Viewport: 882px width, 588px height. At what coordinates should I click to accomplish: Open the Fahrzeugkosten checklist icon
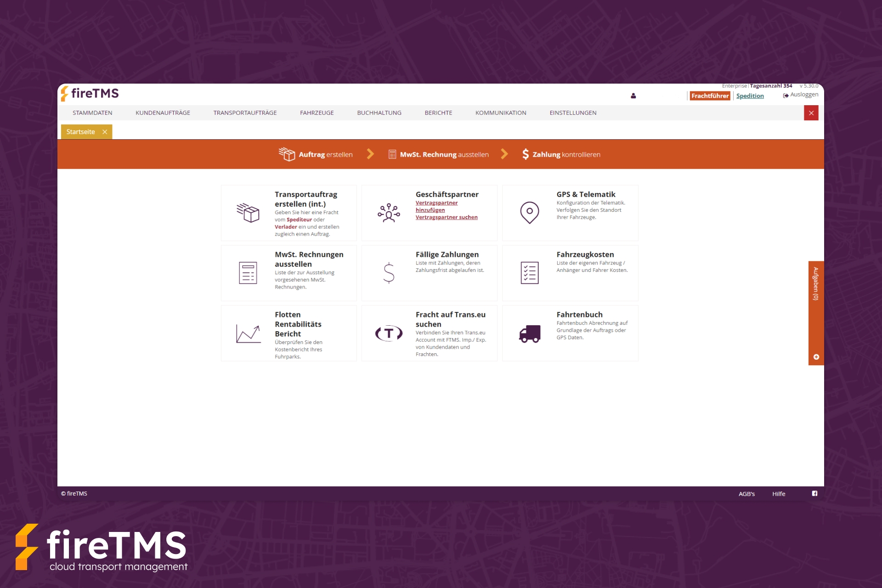click(529, 273)
